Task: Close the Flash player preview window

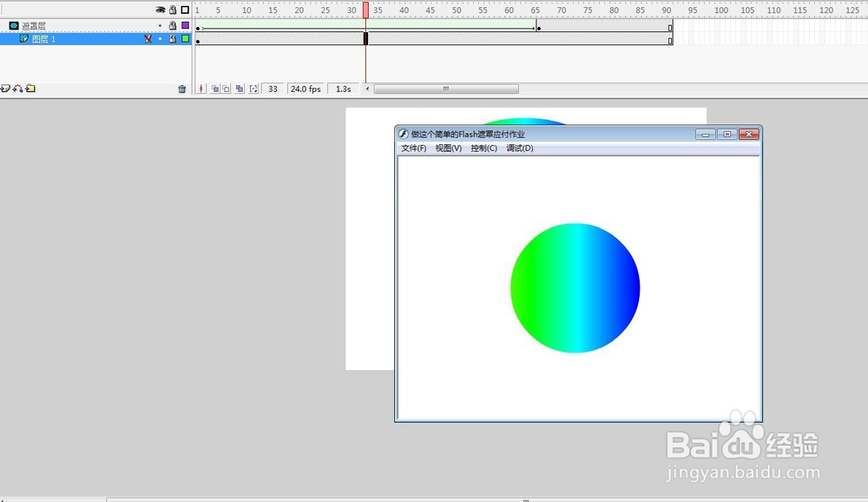Action: [748, 134]
